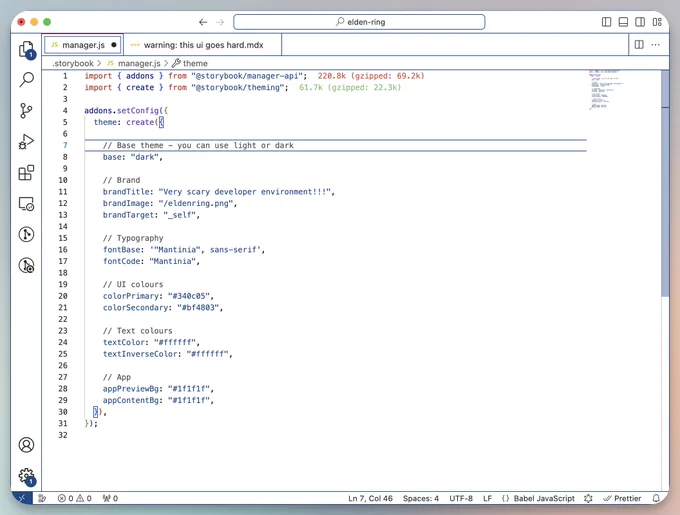The image size is (680, 515).
Task: Split the editor to the right
Action: click(639, 45)
